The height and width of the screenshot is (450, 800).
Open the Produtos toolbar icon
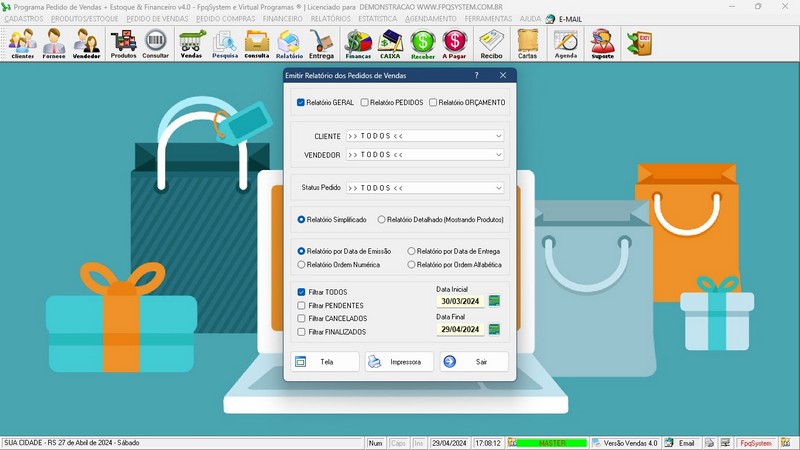click(x=123, y=44)
